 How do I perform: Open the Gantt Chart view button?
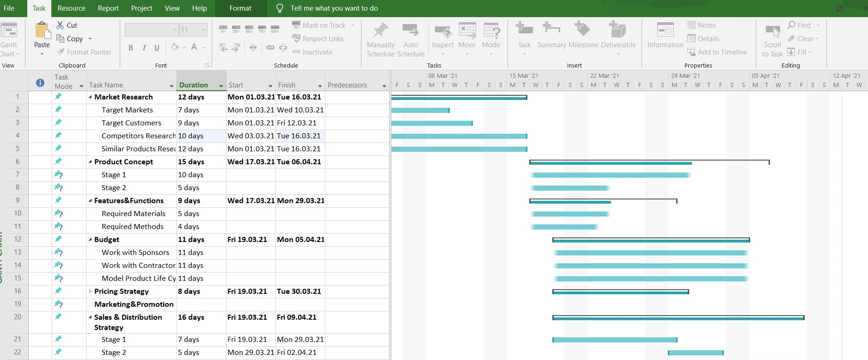click(x=9, y=39)
